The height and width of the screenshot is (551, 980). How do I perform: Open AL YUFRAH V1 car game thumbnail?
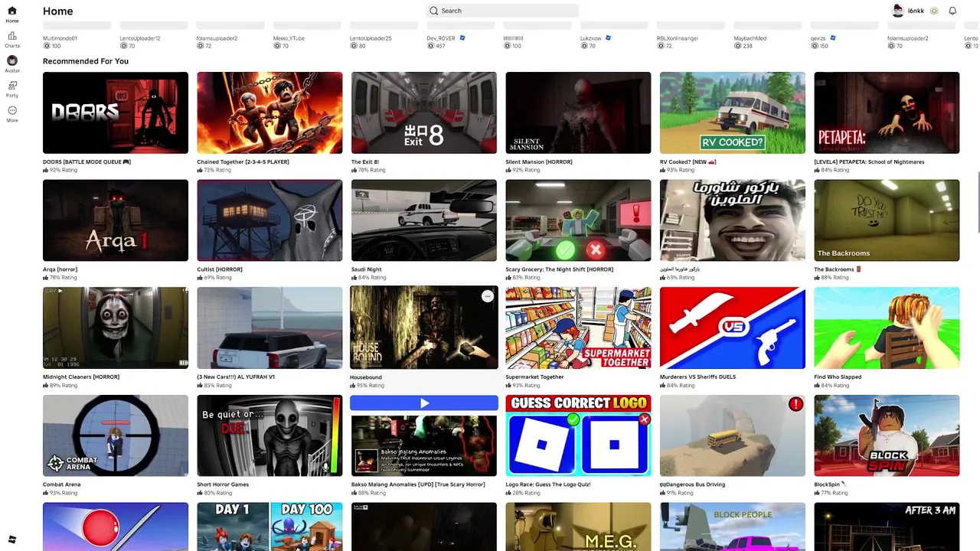click(269, 328)
